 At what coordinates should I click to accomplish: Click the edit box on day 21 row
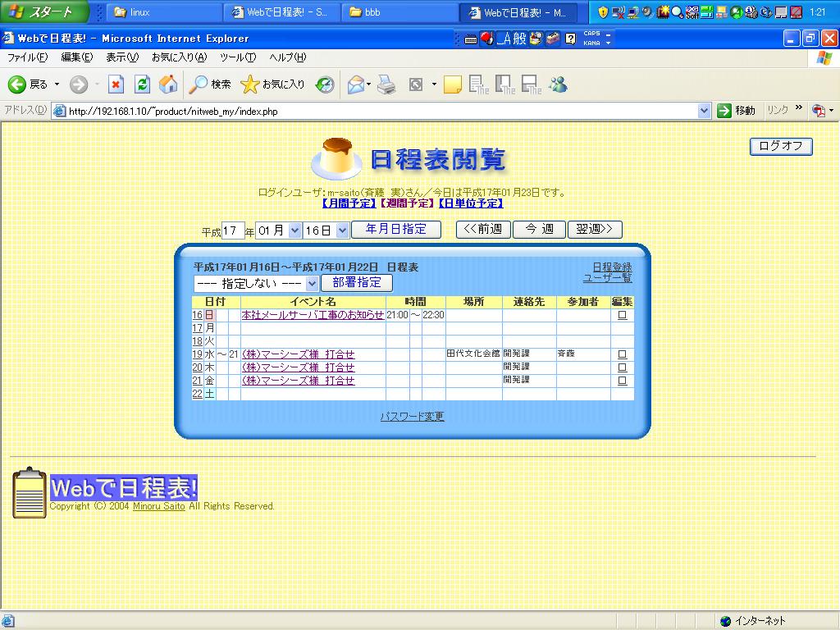click(622, 381)
